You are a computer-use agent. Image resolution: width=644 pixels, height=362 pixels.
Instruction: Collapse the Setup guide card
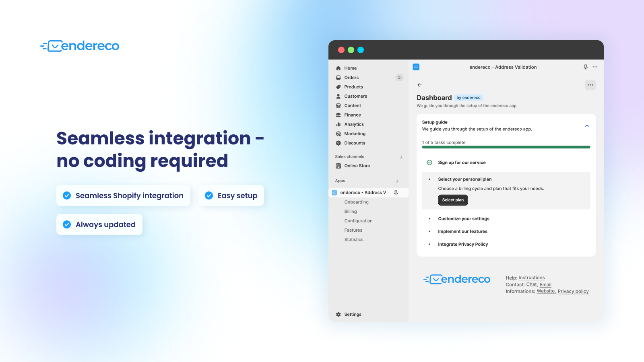pyautogui.click(x=587, y=126)
